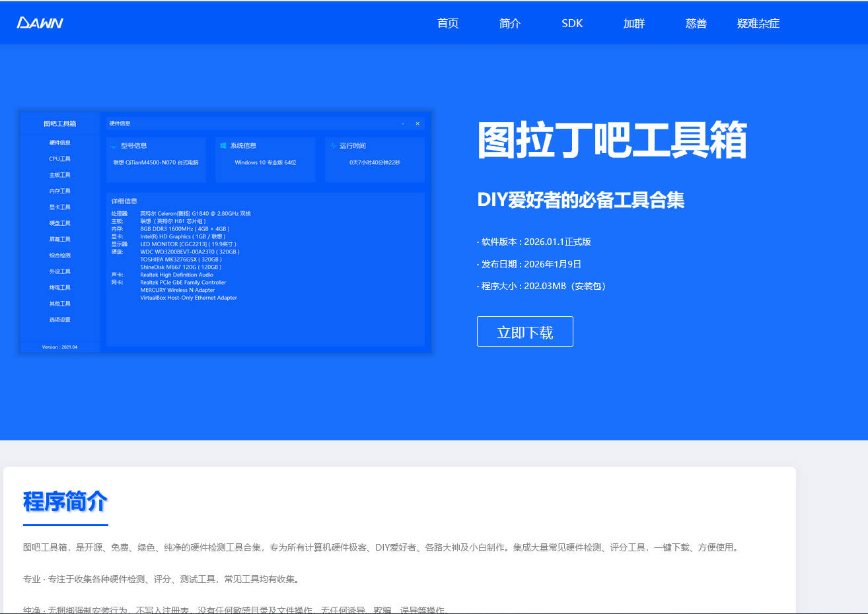Click the DAWN logo in the header
868x614 pixels.
pyautogui.click(x=41, y=22)
